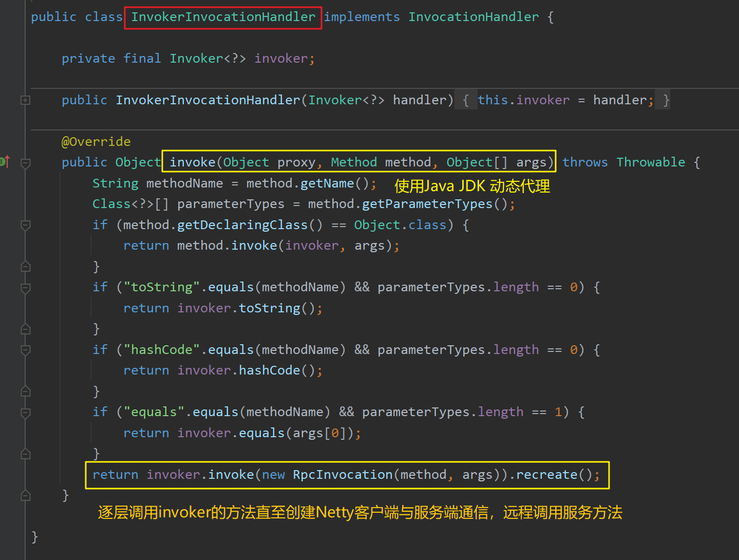
Task: Click fold-end marker below return method.invoke line
Action: tap(25, 267)
